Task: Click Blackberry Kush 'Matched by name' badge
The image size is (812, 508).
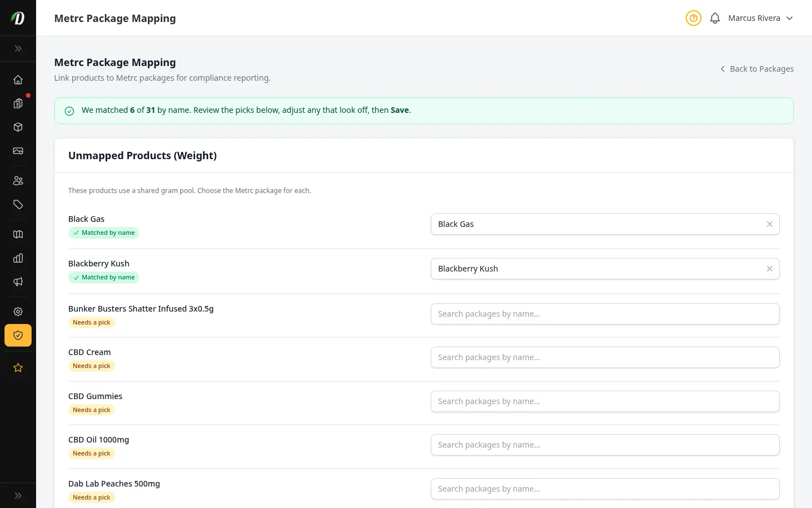Action: 104,277
